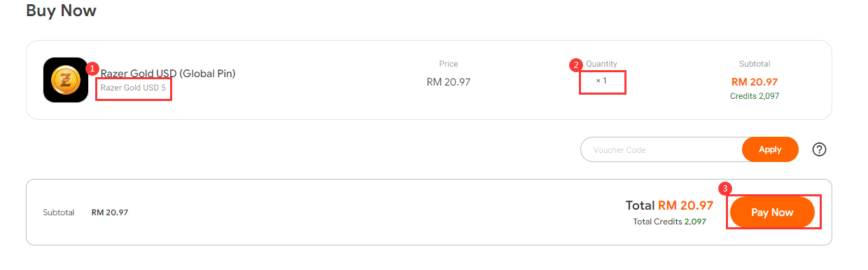Click the quantity × 1 value
868x270 pixels.
(601, 81)
